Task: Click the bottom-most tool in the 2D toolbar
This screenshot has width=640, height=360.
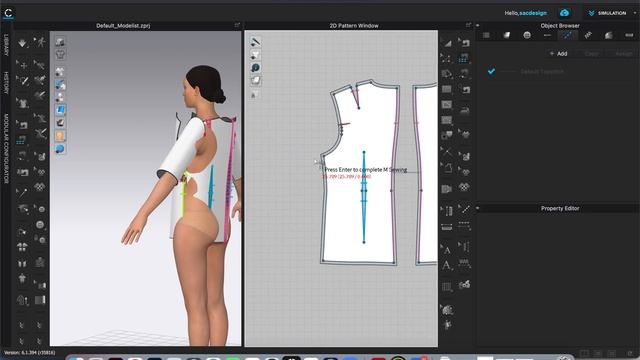Action: click(447, 325)
